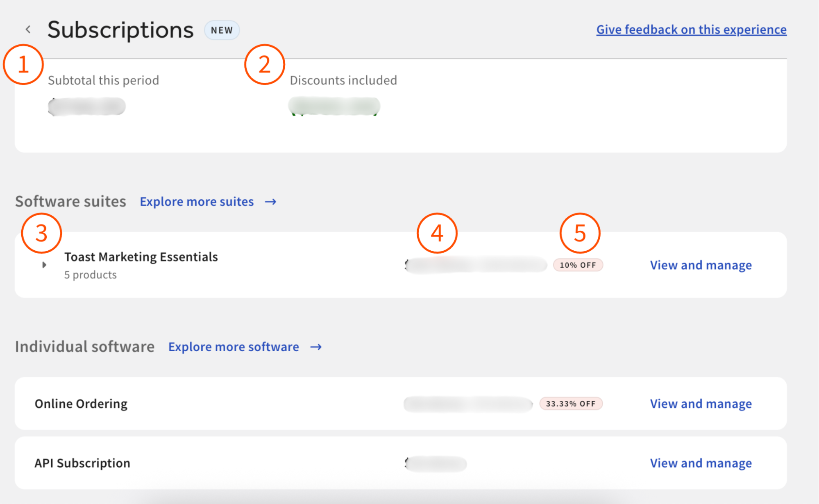Click annotation circle number 5
Image resolution: width=819 pixels, height=504 pixels.
click(580, 233)
